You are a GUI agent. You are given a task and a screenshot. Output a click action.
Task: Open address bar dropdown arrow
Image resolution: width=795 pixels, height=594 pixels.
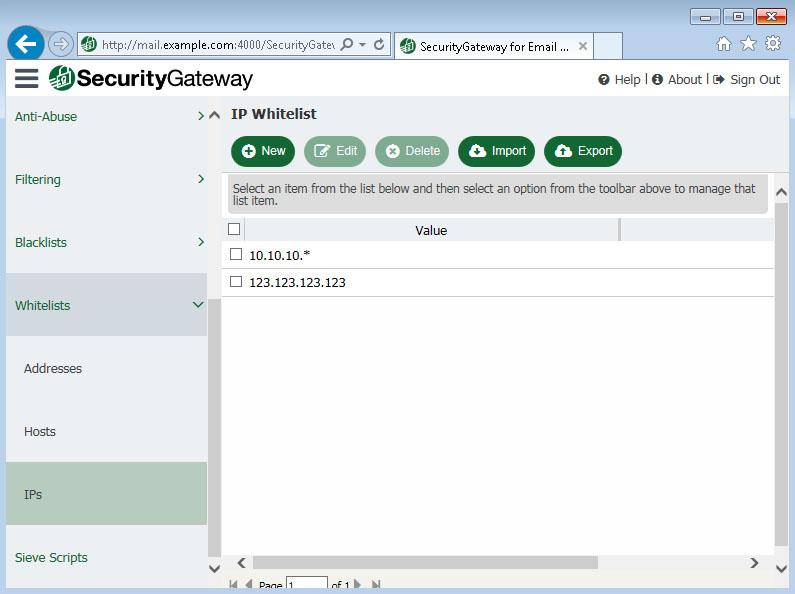tap(363, 45)
